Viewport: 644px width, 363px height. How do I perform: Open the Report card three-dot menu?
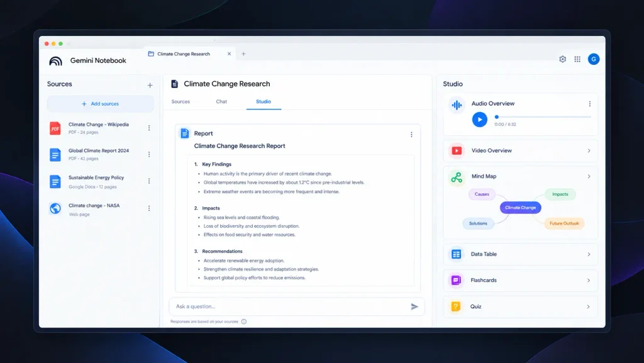[411, 135]
